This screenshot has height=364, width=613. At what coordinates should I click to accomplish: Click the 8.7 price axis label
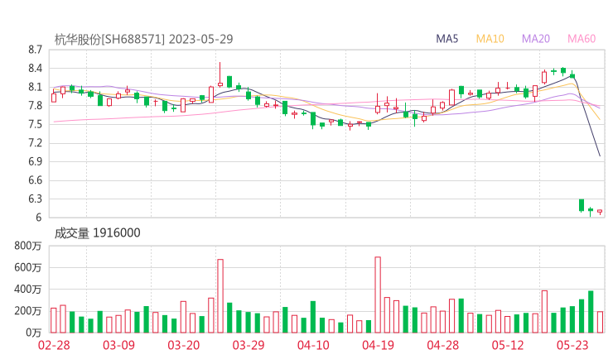(35, 50)
